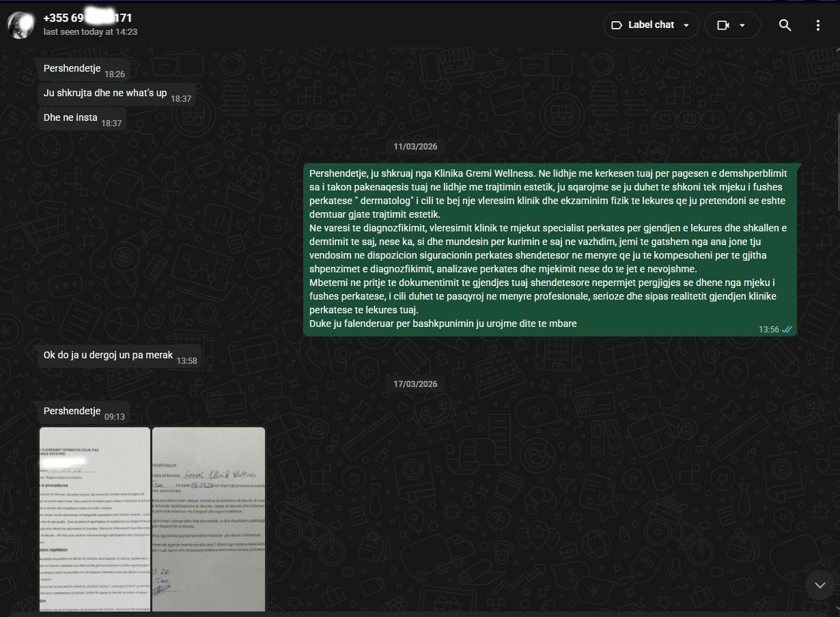
Task: Open the right handwritten document photo
Action: coord(208,519)
